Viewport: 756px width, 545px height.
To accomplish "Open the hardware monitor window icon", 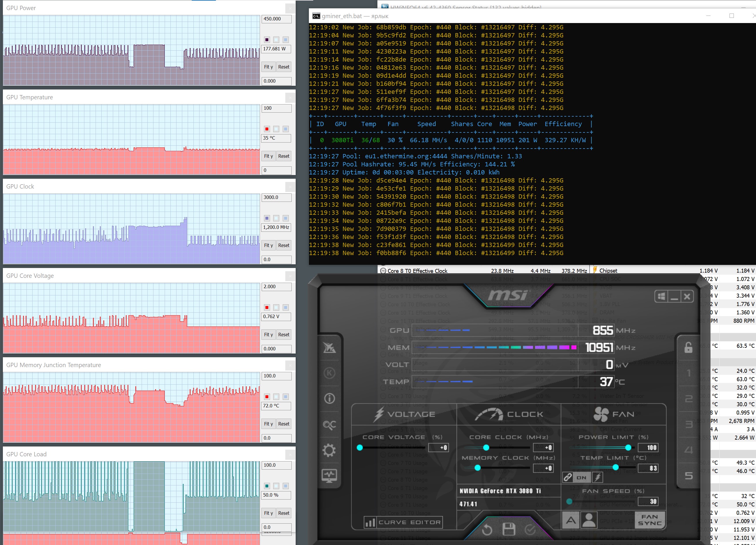I will [x=329, y=475].
